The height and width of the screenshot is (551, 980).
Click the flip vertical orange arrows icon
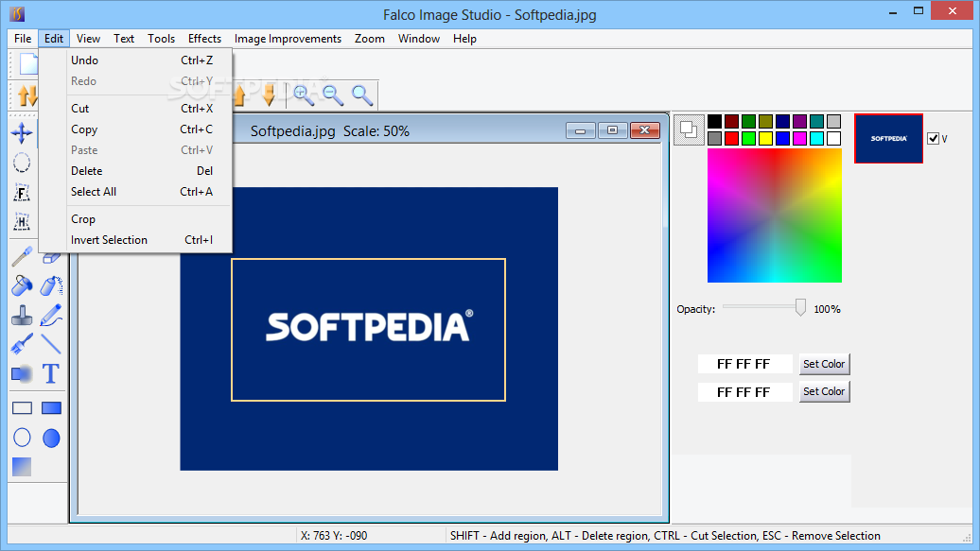click(27, 95)
